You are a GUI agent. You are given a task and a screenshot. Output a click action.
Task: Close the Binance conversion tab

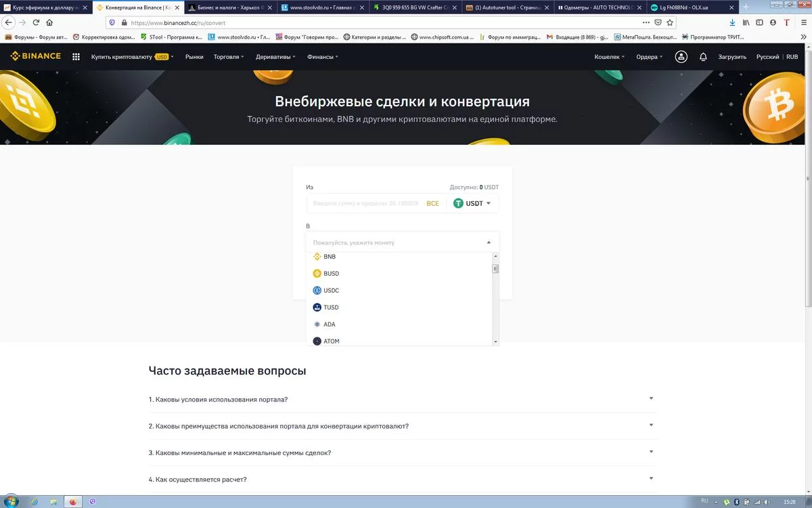(x=177, y=7)
